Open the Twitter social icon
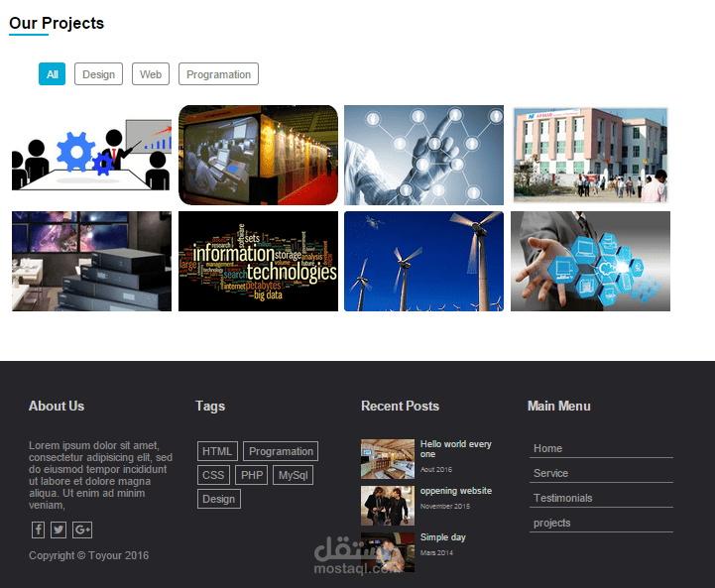Viewport: 715px width, 588px height. click(59, 529)
